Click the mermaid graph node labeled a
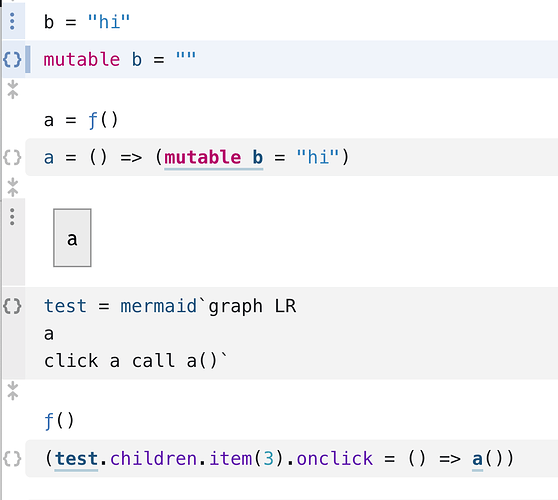The image size is (558, 500). pos(72,238)
